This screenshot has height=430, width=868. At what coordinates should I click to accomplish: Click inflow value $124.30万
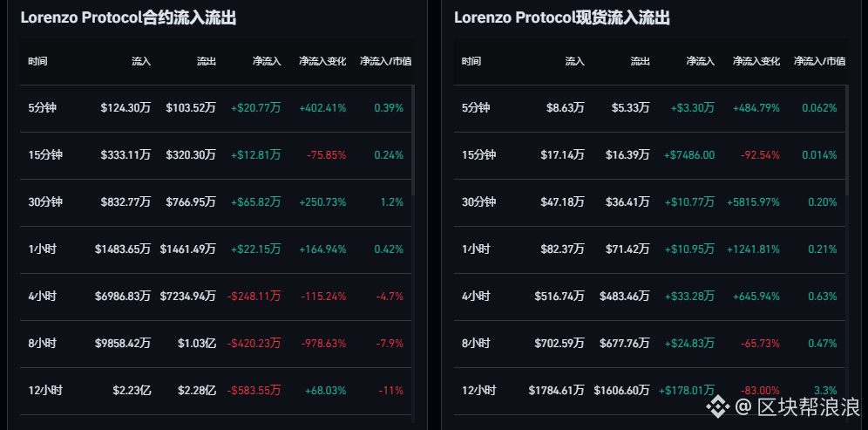(125, 108)
